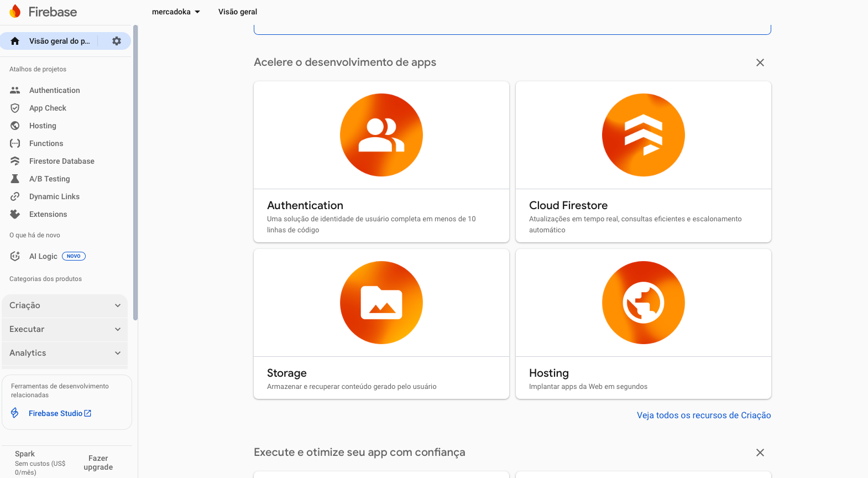The height and width of the screenshot is (478, 868).
Task: Expand the Executar category
Action: 65,329
